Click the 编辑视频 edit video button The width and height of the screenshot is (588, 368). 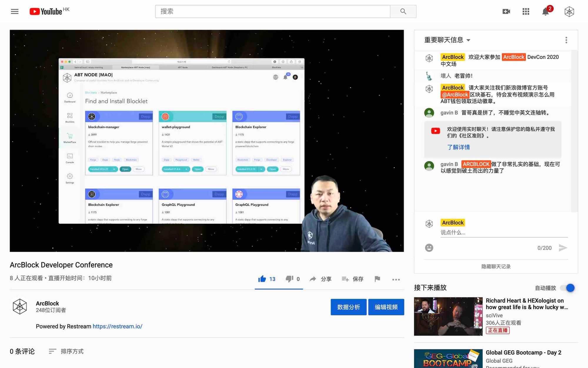386,307
